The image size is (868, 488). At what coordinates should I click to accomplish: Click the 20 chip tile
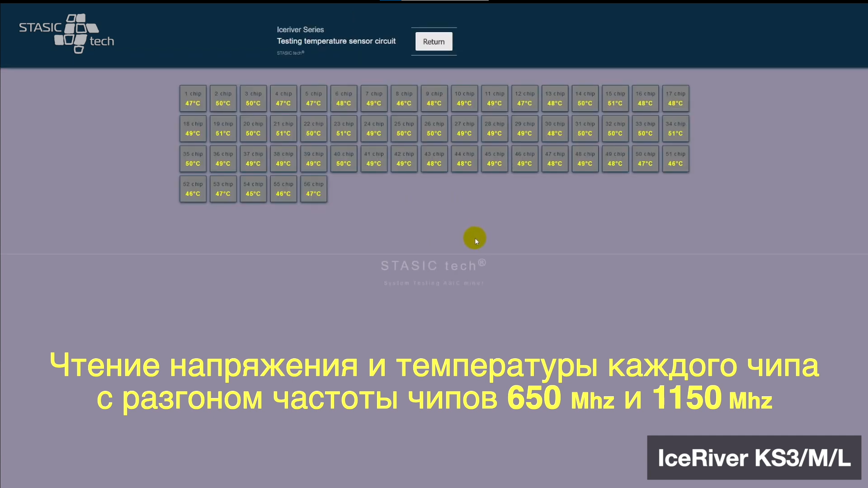(253, 129)
